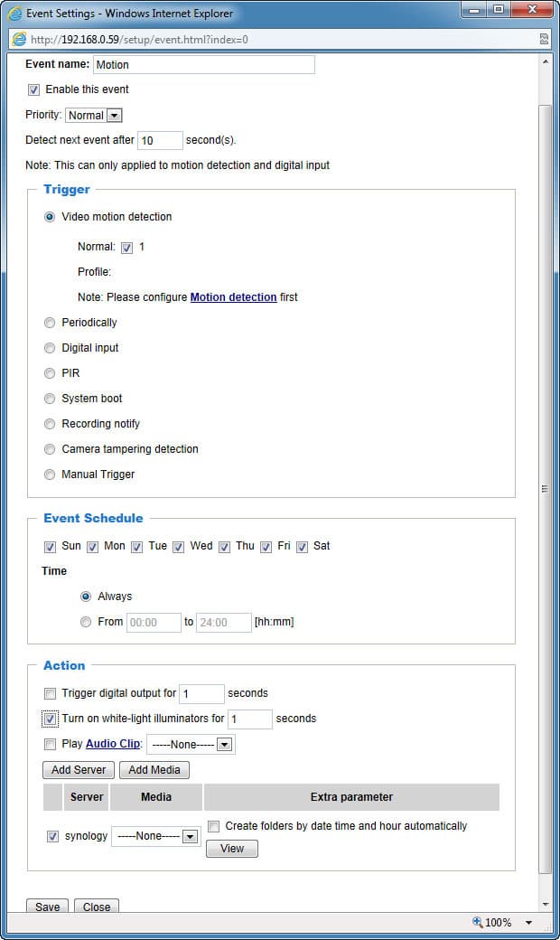The height and width of the screenshot is (940, 560).
Task: Open the synology media dropdown
Action: [190, 837]
